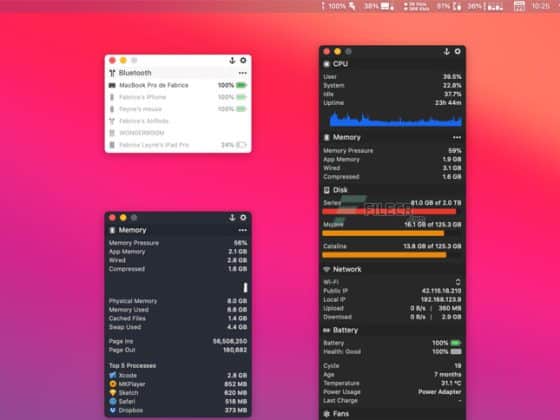Viewport: 560px width, 420px height.
Task: Click the memory chip icon in small Memory window
Action: click(112, 230)
